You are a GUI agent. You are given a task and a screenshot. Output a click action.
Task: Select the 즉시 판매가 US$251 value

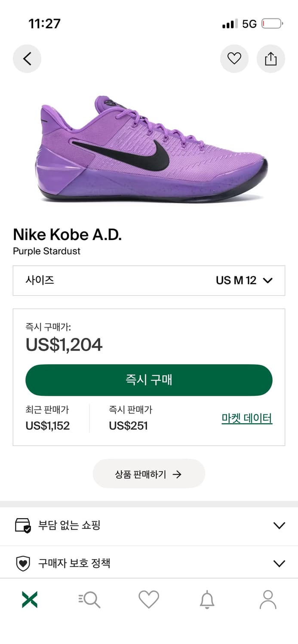(x=128, y=427)
